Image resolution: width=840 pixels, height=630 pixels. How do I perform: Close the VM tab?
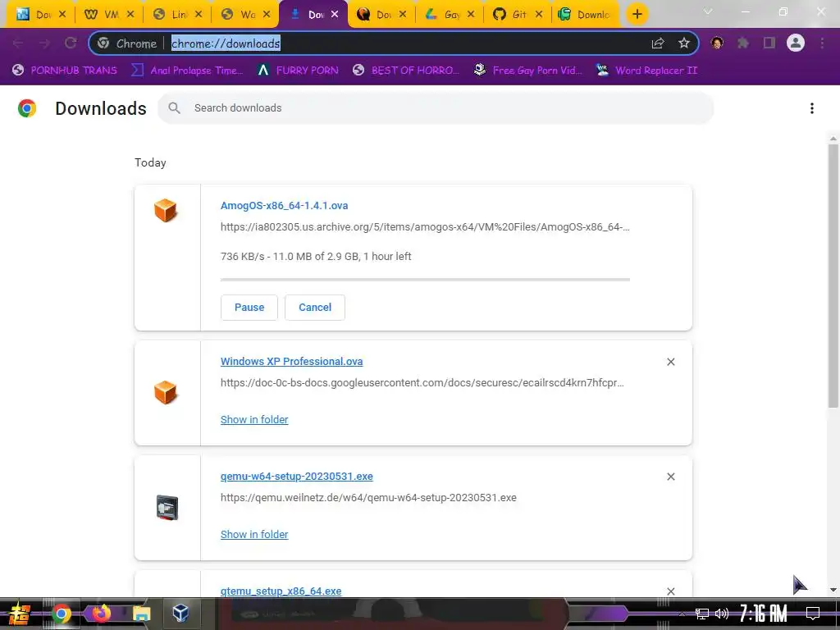[x=130, y=15]
